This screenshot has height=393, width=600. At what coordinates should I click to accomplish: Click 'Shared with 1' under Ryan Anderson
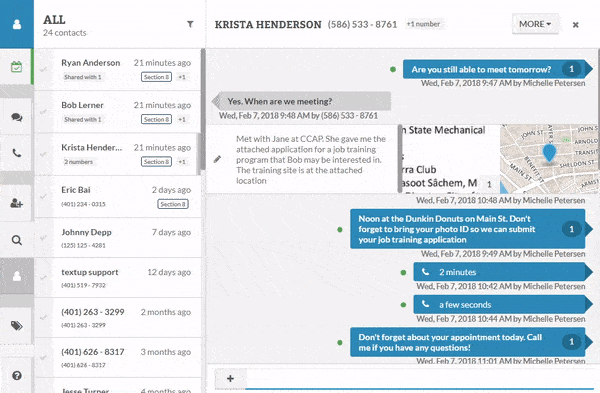point(83,77)
